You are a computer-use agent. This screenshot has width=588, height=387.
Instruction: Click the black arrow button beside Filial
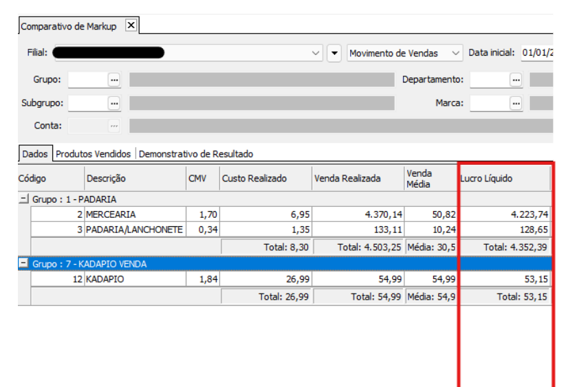(x=334, y=53)
